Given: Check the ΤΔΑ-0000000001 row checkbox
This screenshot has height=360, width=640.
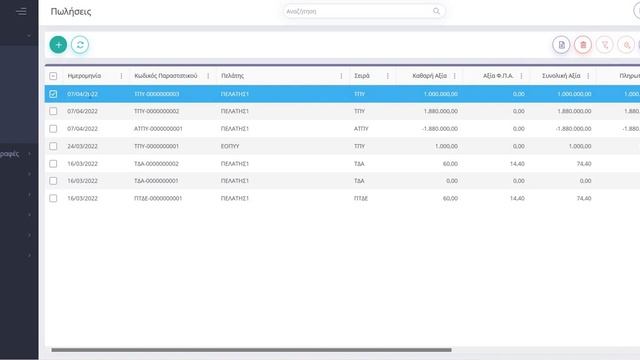Looking at the screenshot, I should click(53, 181).
